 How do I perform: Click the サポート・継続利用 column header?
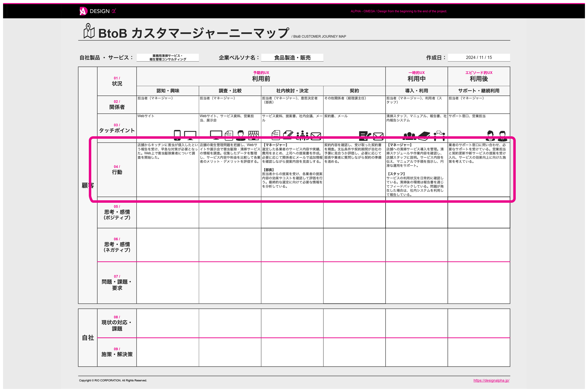(x=479, y=91)
